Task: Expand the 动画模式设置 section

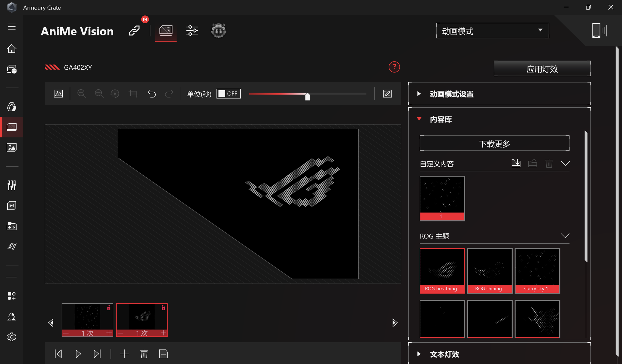Action: coord(499,94)
